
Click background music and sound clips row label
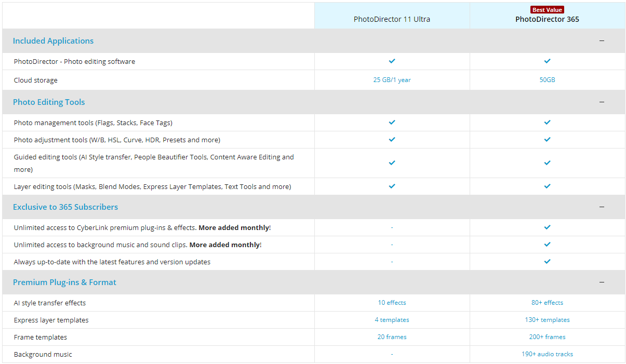[138, 245]
